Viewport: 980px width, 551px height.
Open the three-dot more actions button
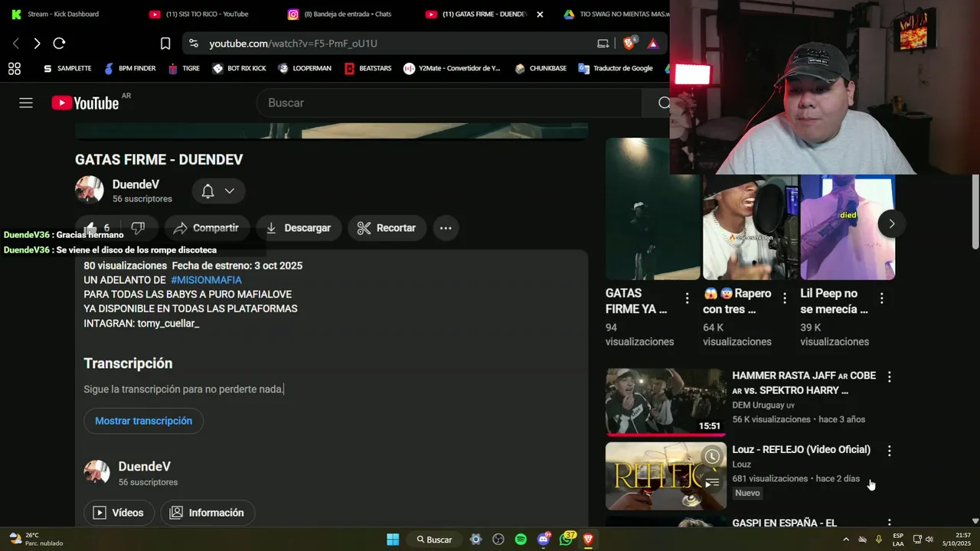(x=446, y=228)
